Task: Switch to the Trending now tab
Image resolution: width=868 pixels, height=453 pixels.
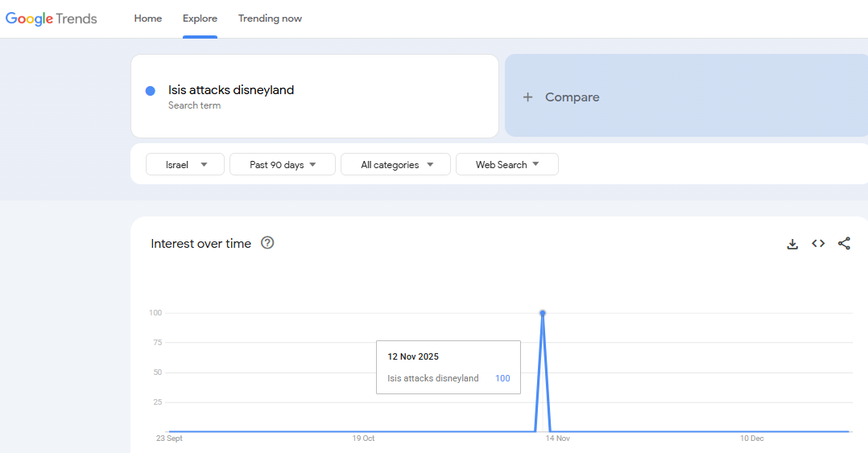Action: (x=270, y=19)
